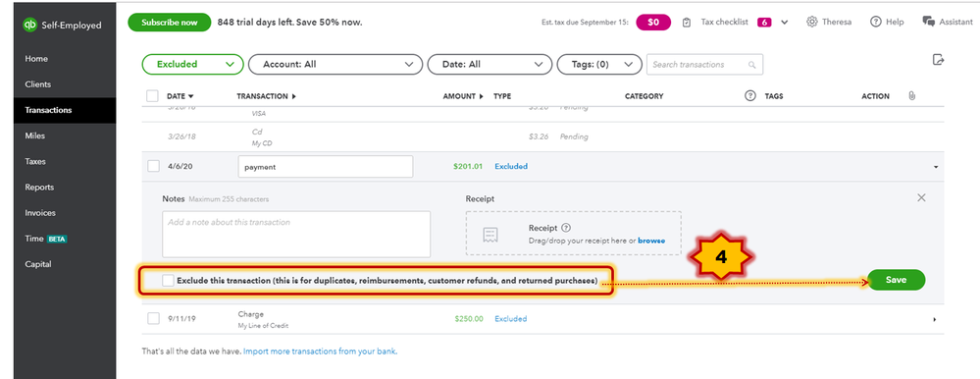This screenshot has width=980, height=379.
Task: Click the Excluded type link for 9/11/19
Action: point(511,318)
